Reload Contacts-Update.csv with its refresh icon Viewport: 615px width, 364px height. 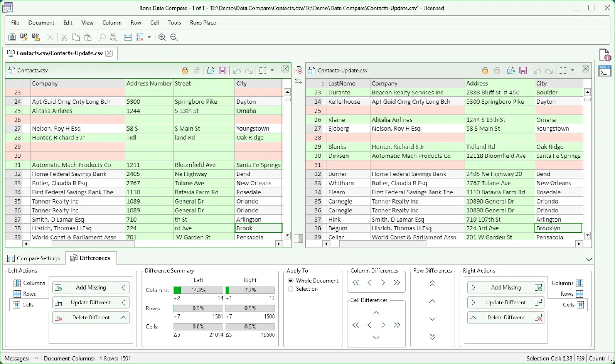[x=511, y=70]
